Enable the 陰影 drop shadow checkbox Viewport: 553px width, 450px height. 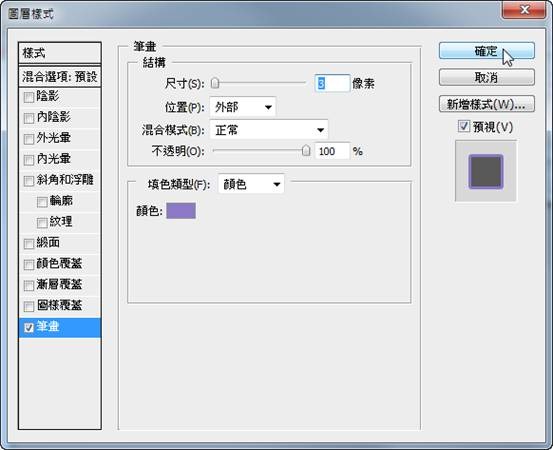29,97
